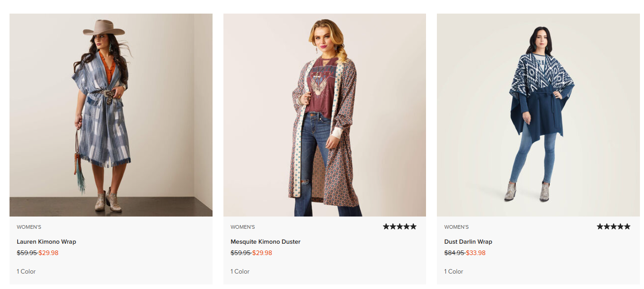Click the Dust Darlin Wrap product title
This screenshot has height=289, width=644.
pyautogui.click(x=468, y=241)
